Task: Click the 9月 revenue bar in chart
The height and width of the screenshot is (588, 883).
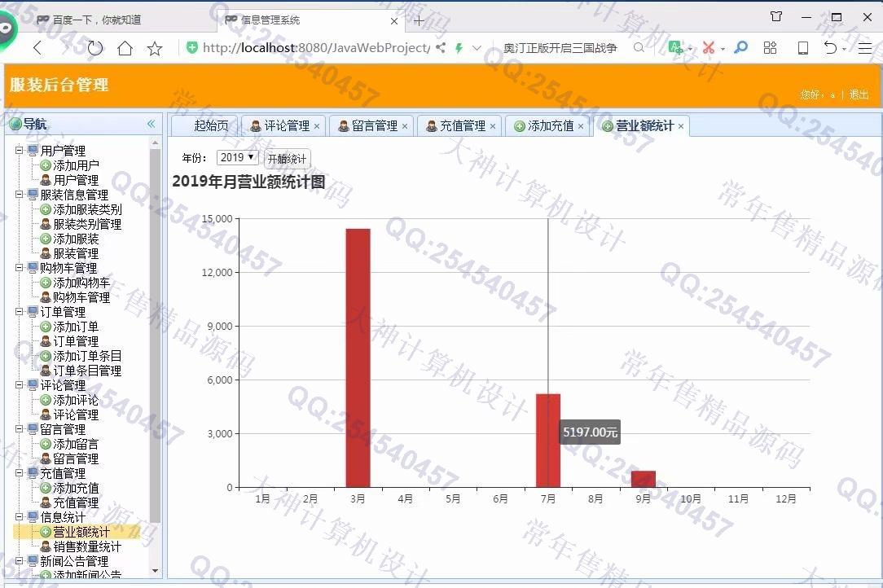Action: pos(643,479)
